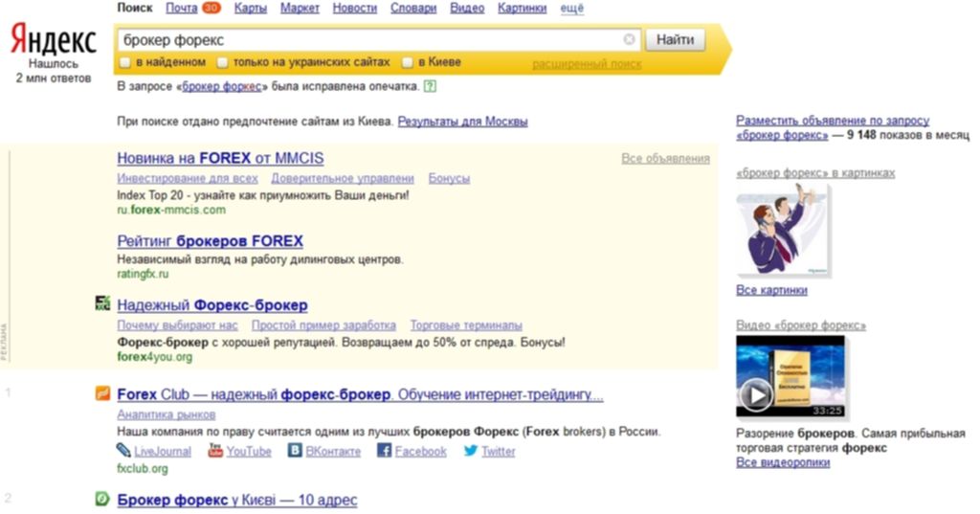
Task: Open the fxclub.org URL
Action: coord(143,468)
